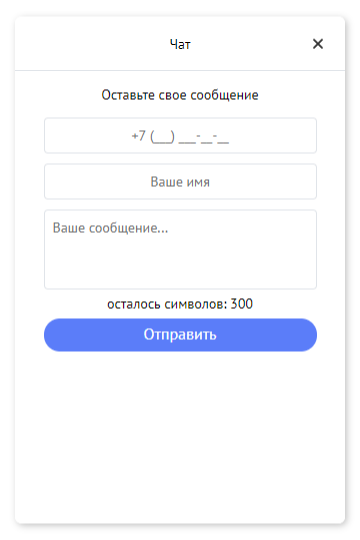
Task: Close the Чат window with the X icon
Action: pyautogui.click(x=318, y=44)
